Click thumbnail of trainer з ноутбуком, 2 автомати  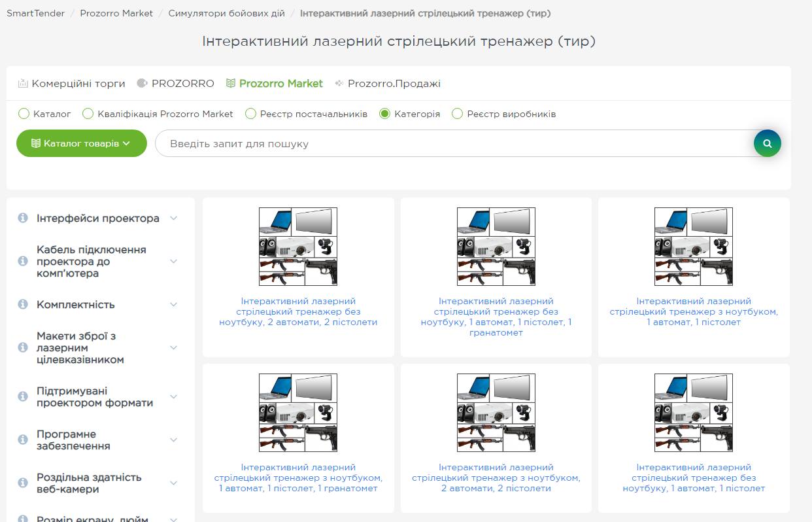496,412
